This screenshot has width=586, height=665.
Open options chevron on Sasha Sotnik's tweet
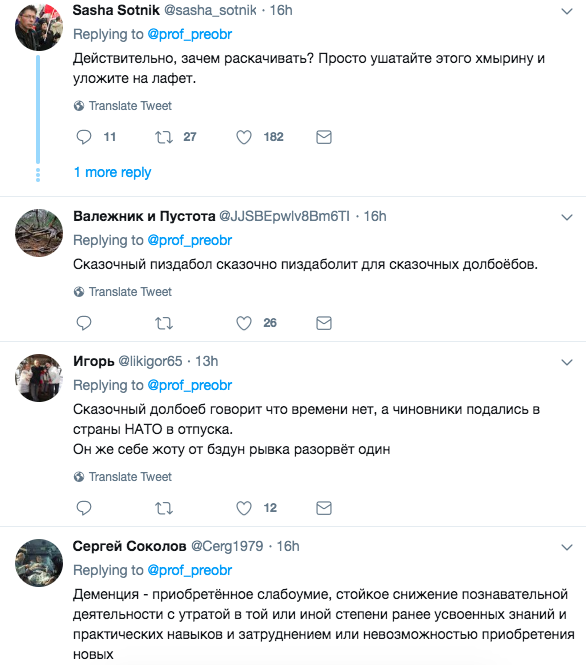coord(567,11)
